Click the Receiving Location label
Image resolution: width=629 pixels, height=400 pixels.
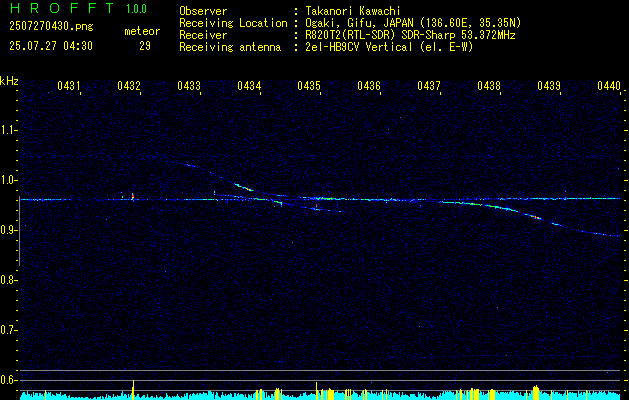click(233, 23)
